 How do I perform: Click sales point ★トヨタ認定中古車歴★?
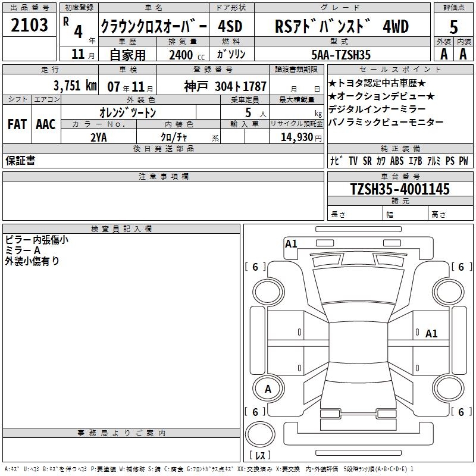pos(377,83)
